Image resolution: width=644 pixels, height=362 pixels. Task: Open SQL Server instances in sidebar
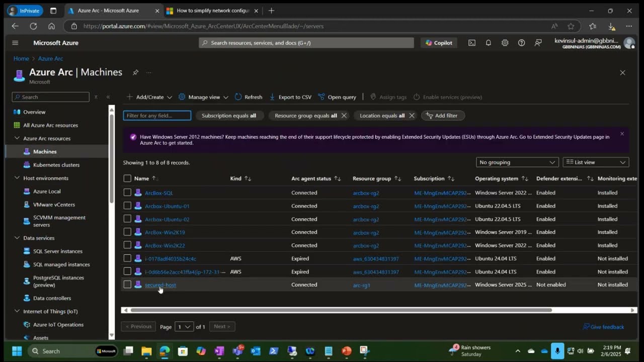[x=58, y=251]
